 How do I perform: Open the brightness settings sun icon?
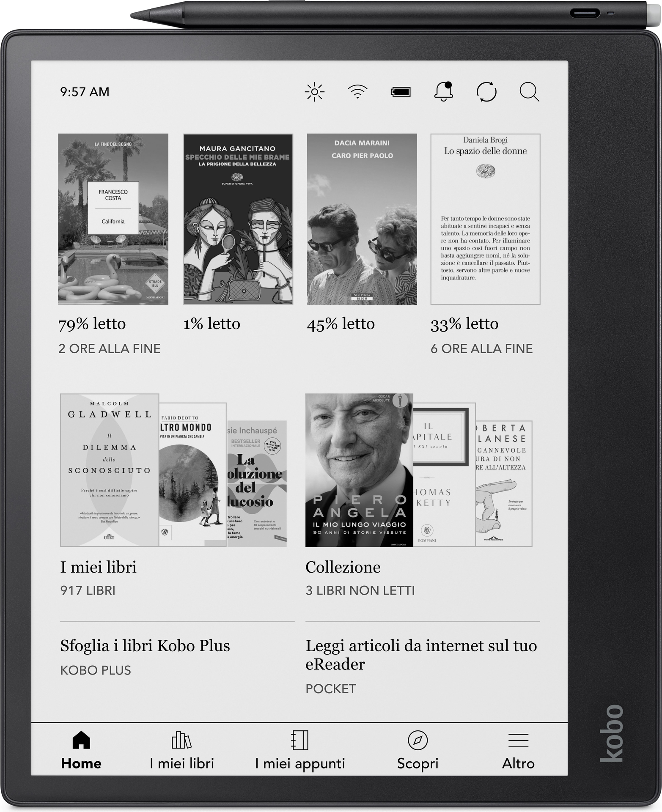pos(314,92)
